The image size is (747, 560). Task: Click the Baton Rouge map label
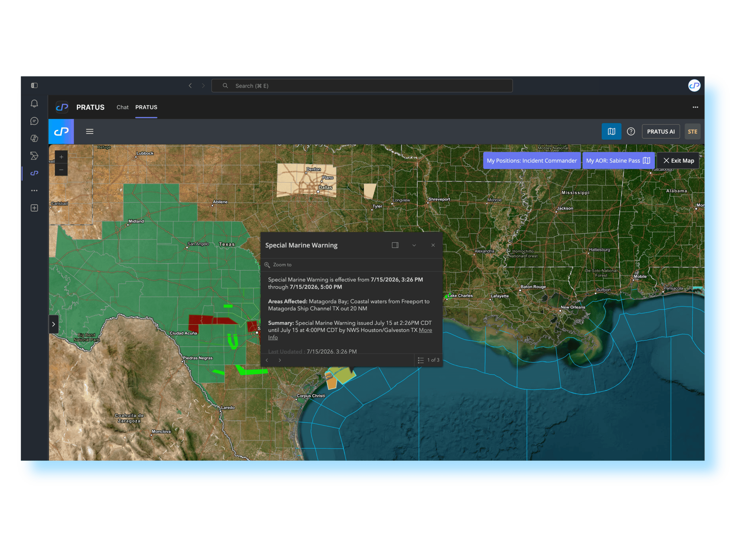click(x=533, y=287)
